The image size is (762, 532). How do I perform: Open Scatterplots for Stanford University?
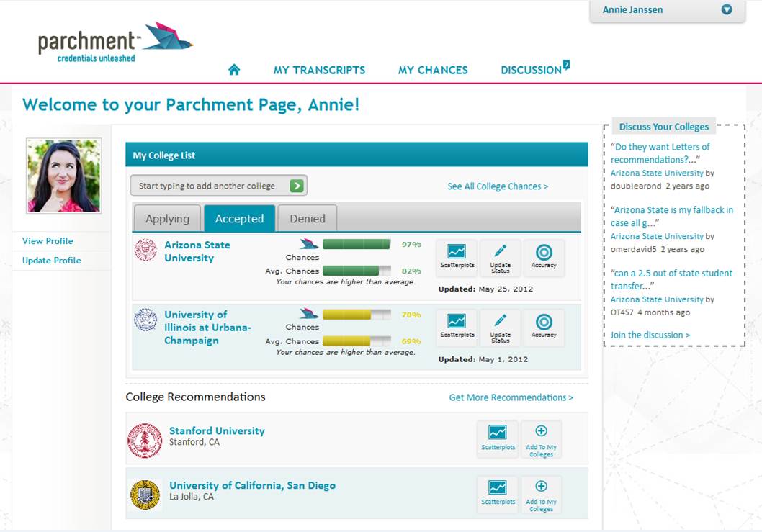point(498,438)
